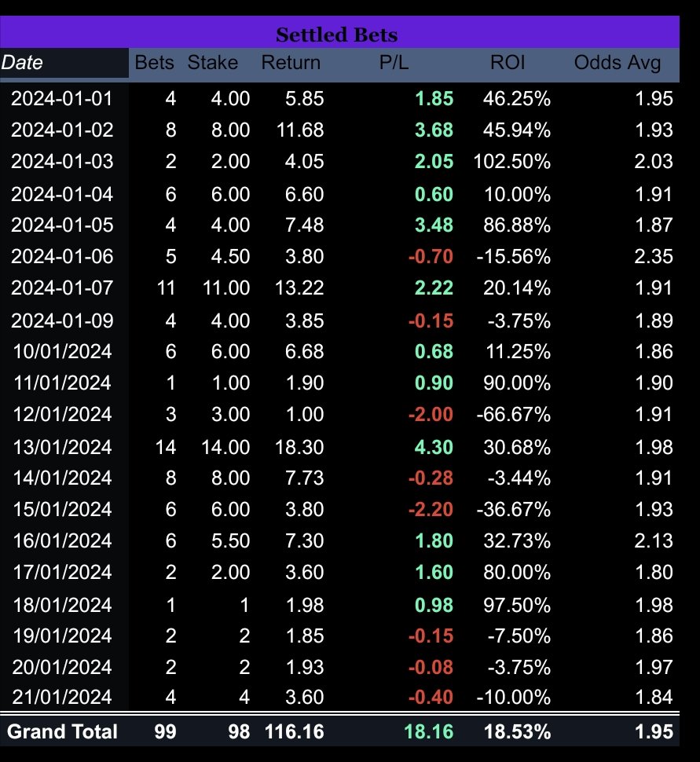This screenshot has height=762, width=700.
Task: Click the P/L value -0.40
Action: pos(431,697)
